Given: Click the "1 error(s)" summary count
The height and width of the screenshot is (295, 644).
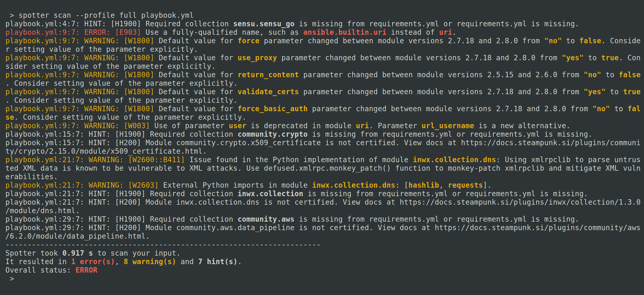Looking at the screenshot, I should pyautogui.click(x=93, y=262).
